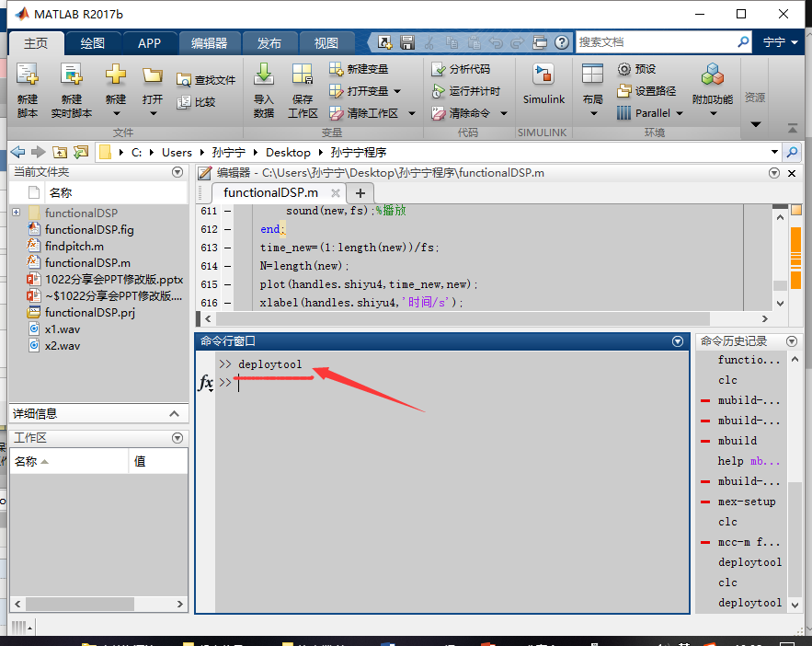Go up one folder level
Image resolution: width=812 pixels, height=646 pixels.
pos(60,153)
